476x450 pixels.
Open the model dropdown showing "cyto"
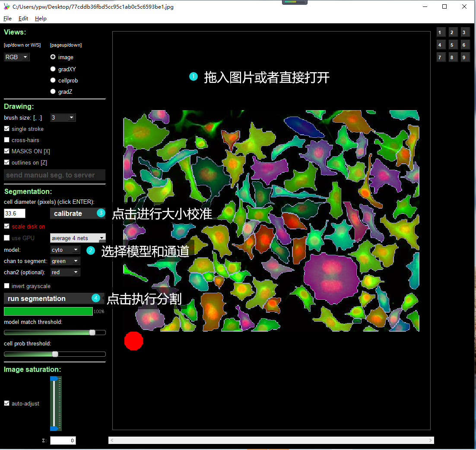tap(65, 250)
